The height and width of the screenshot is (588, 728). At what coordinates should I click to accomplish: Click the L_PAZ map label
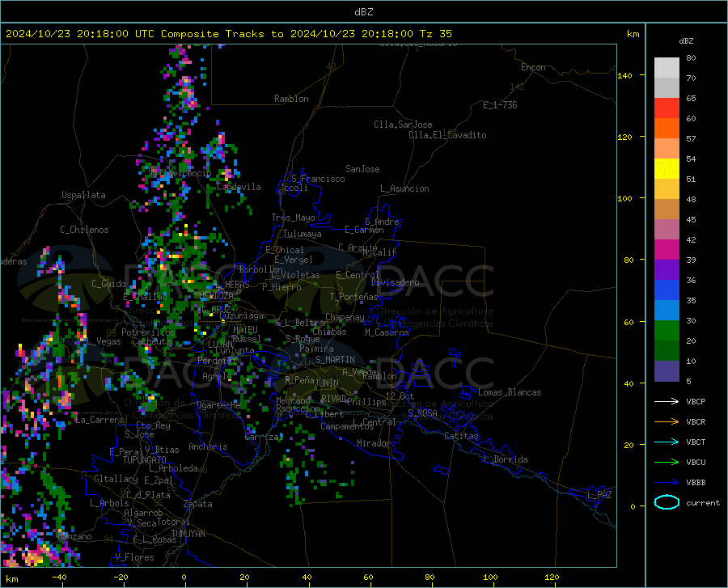point(599,495)
